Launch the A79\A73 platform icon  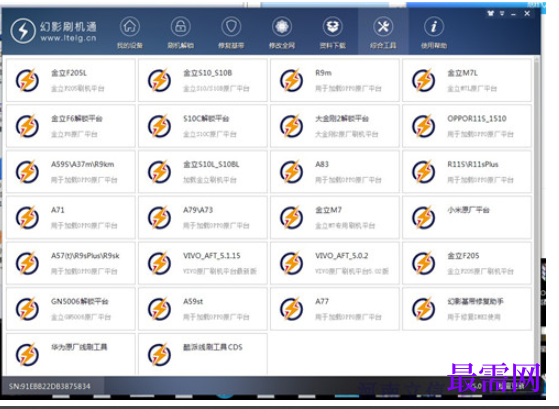159,217
